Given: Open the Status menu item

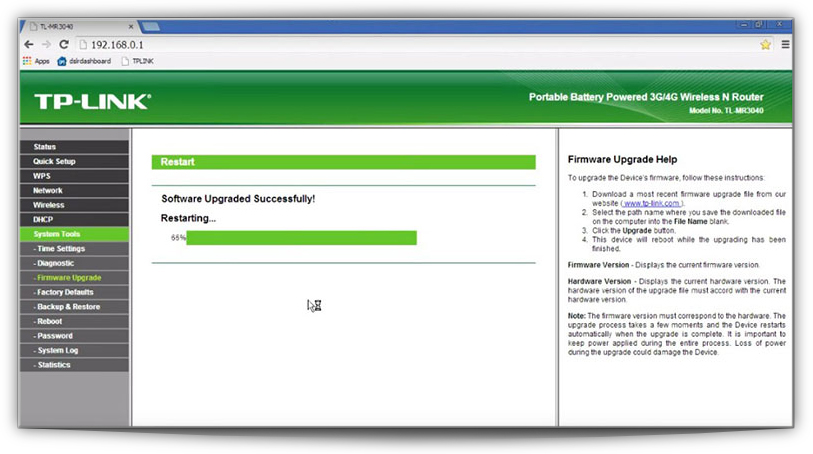Looking at the screenshot, I should [45, 147].
